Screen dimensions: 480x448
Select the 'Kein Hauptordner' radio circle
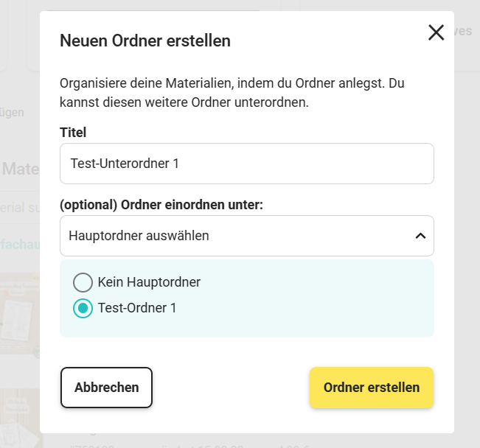coord(83,282)
